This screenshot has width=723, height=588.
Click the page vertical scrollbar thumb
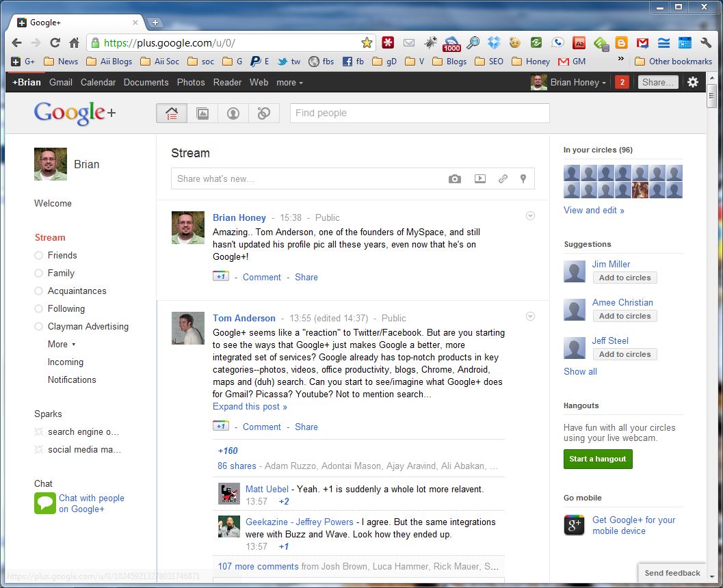coord(711,96)
